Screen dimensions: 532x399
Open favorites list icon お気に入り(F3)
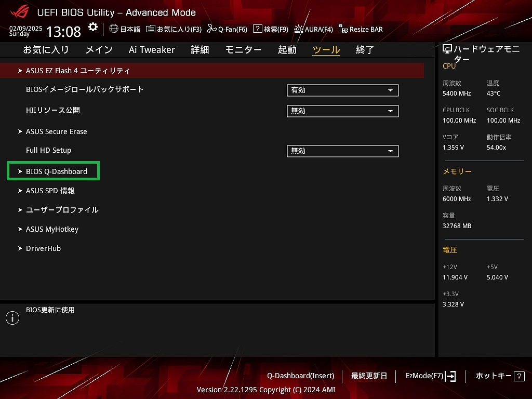click(x=151, y=29)
